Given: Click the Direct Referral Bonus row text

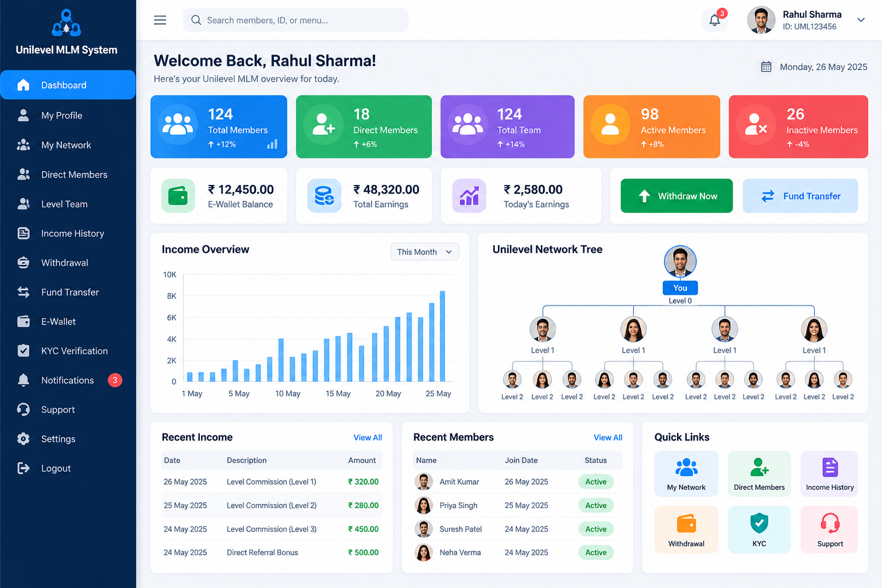Looking at the screenshot, I should point(262,552).
